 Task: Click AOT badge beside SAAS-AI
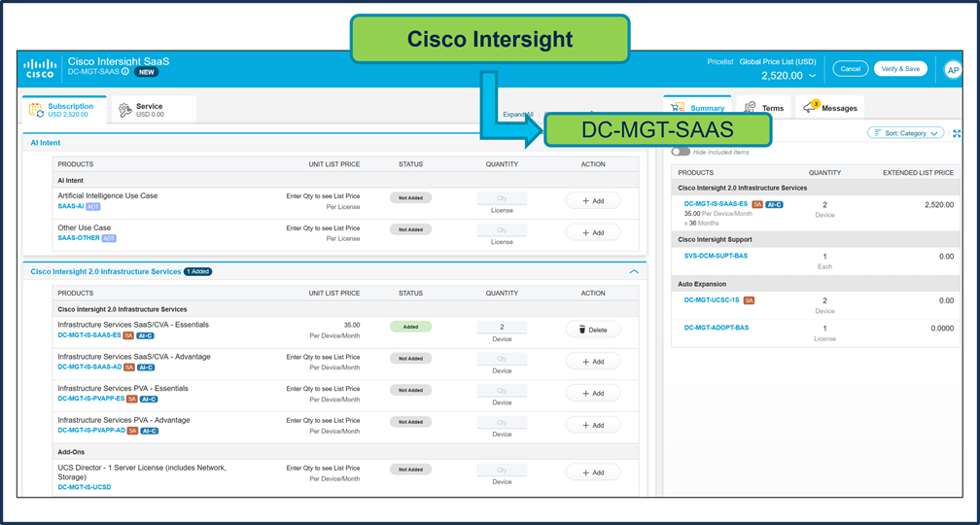tap(92, 206)
